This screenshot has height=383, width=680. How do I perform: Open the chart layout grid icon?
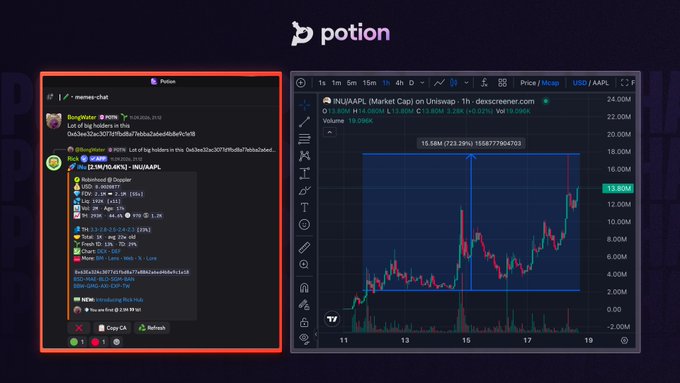tap(502, 83)
